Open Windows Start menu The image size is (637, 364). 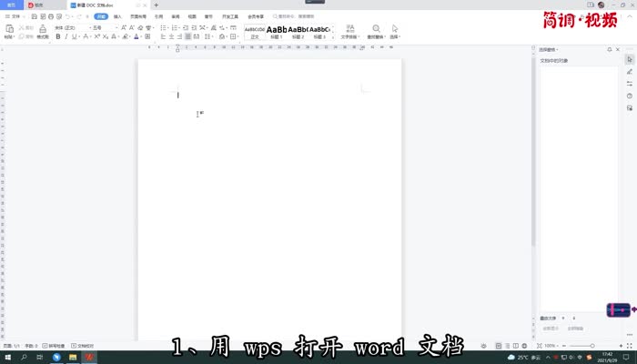[7, 358]
